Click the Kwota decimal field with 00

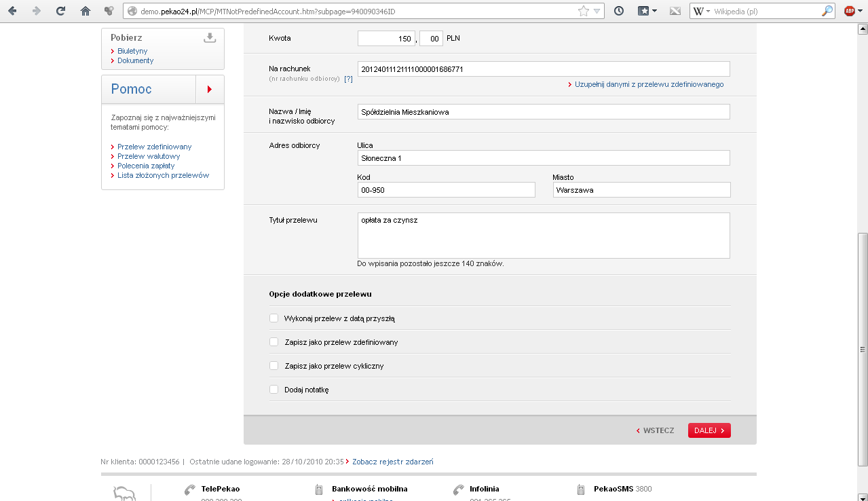(432, 39)
